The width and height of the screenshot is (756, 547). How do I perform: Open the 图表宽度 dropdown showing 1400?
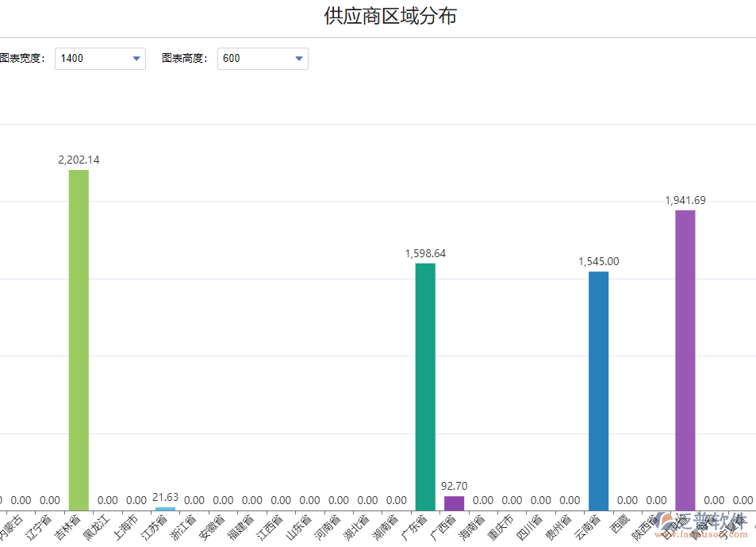(100, 58)
